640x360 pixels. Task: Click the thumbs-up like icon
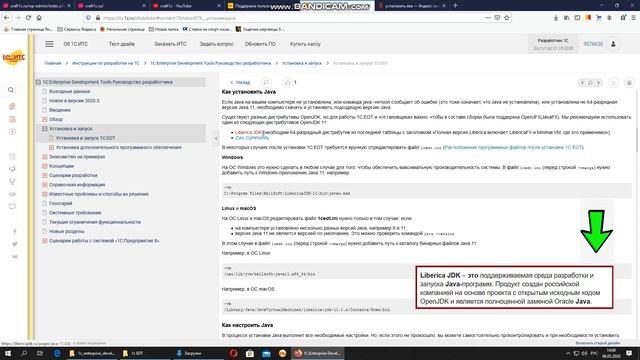click(287, 82)
